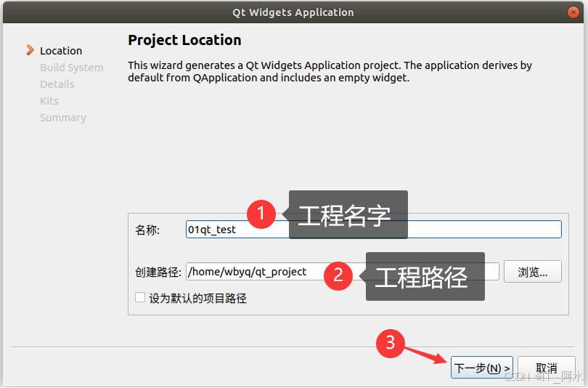Image resolution: width=588 pixels, height=388 pixels.
Task: Click the 名称 project name input field
Action: [x=374, y=230]
